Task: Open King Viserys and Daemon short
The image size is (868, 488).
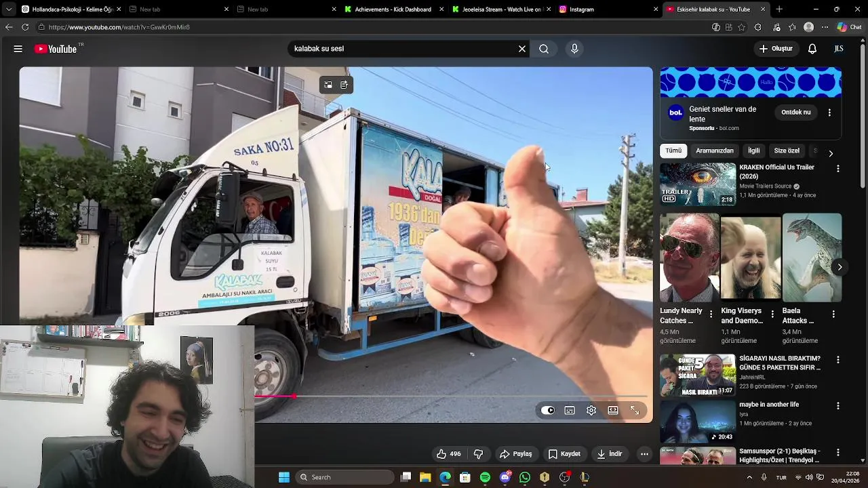Action: 751,257
